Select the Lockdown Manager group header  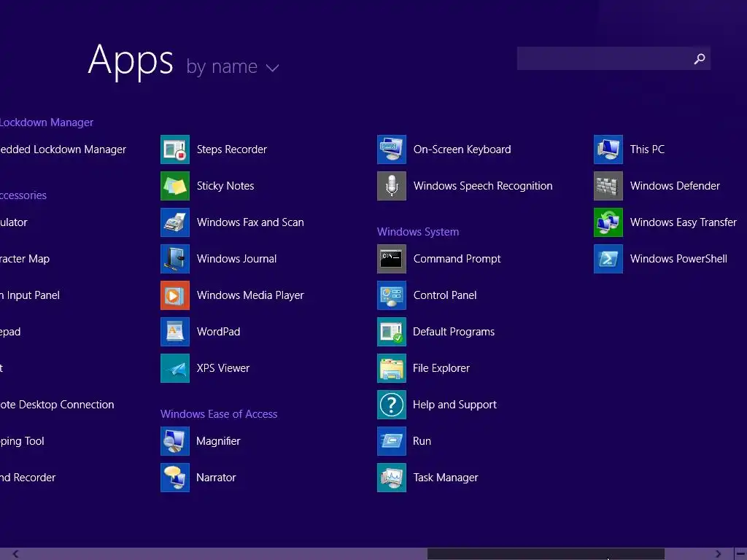click(47, 122)
